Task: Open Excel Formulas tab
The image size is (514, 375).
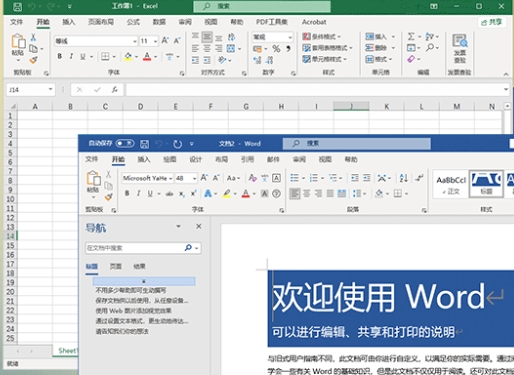Action: [133, 22]
